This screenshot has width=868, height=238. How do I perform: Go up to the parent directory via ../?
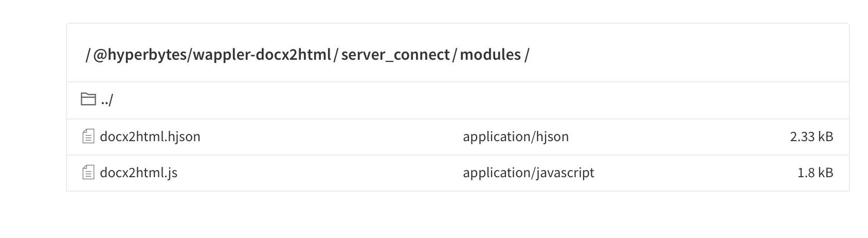[106, 100]
